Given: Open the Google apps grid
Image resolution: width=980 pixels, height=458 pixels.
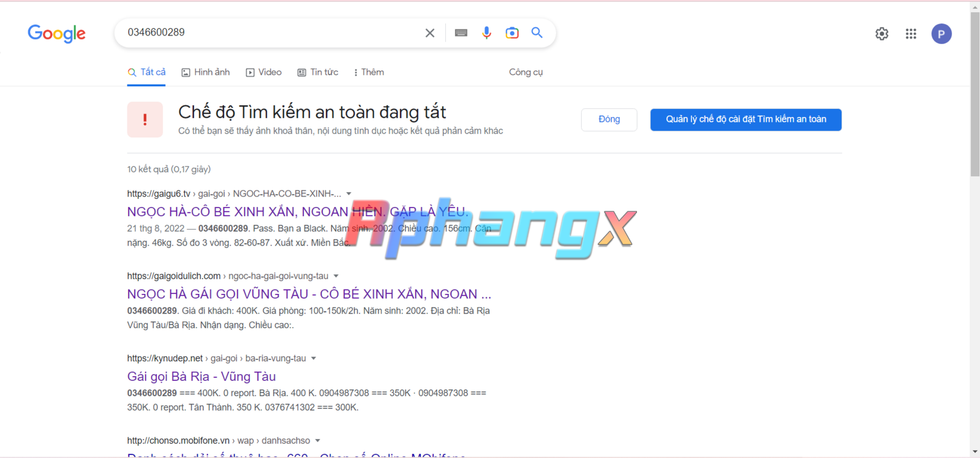Looking at the screenshot, I should pyautogui.click(x=911, y=34).
